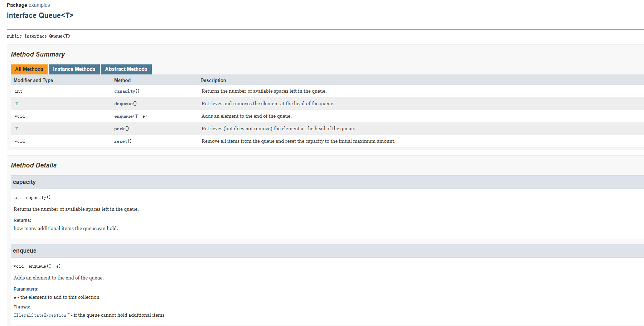
Task: Click the Method Details heading
Action: pos(34,165)
